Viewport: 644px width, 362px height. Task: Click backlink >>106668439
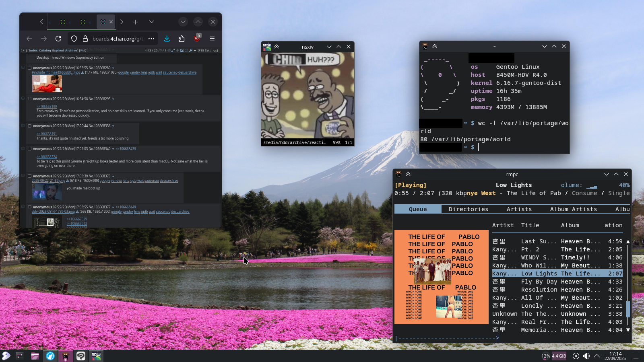pyautogui.click(x=126, y=149)
